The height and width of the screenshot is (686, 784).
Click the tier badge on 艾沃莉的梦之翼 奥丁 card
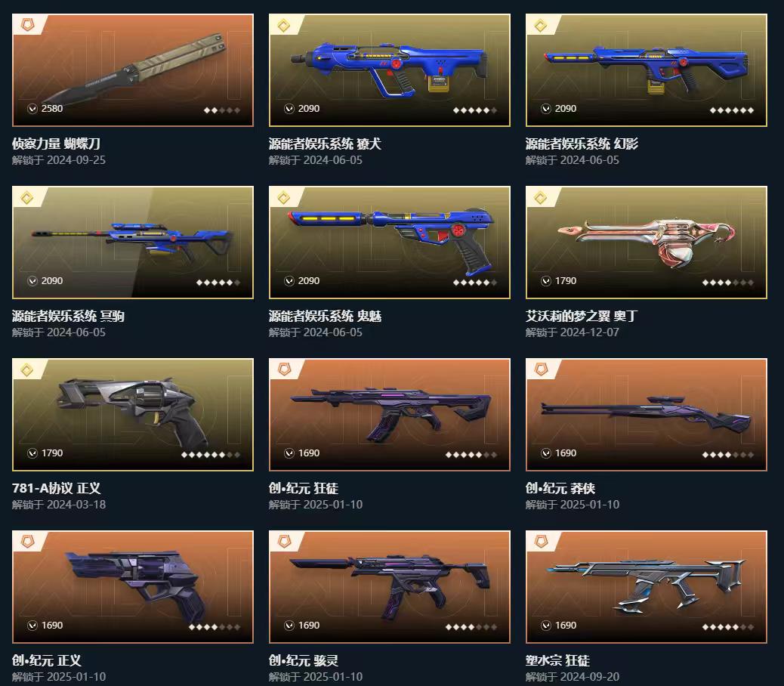click(541, 197)
